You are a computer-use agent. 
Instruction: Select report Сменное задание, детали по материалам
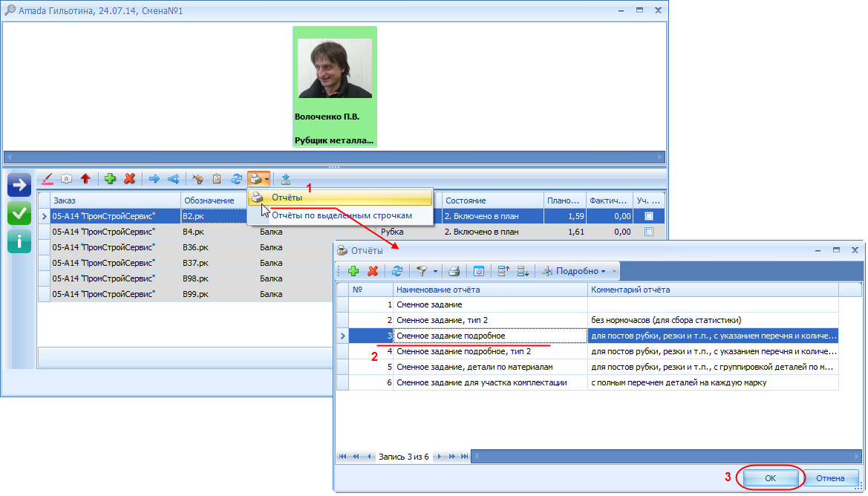587,367
